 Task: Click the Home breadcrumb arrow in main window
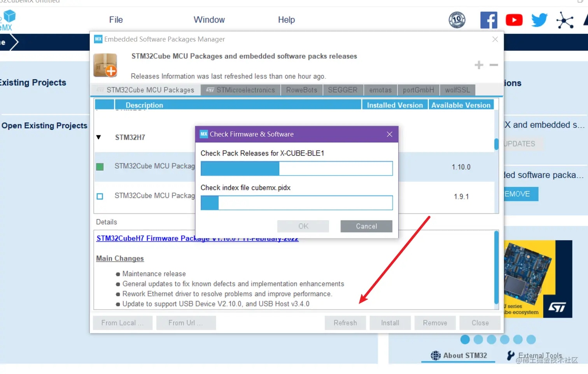[9, 42]
